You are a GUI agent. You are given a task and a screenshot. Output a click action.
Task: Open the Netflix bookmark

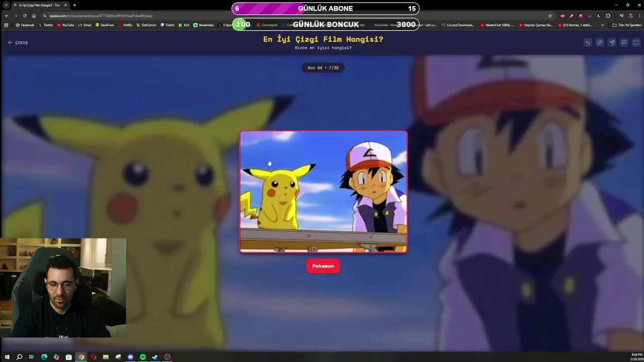pos(125,25)
